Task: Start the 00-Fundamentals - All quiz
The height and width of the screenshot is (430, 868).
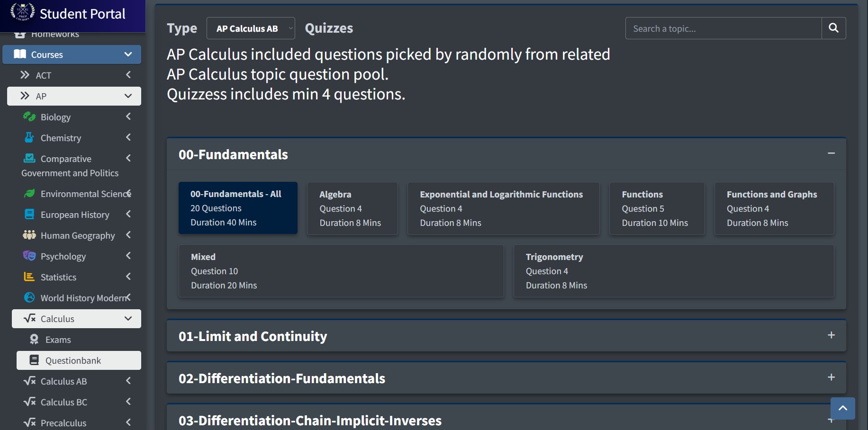Action: pyautogui.click(x=238, y=208)
